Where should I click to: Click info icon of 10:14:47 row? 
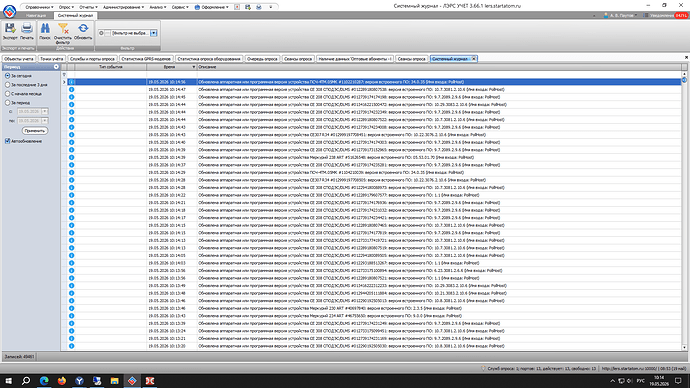[x=71, y=89]
